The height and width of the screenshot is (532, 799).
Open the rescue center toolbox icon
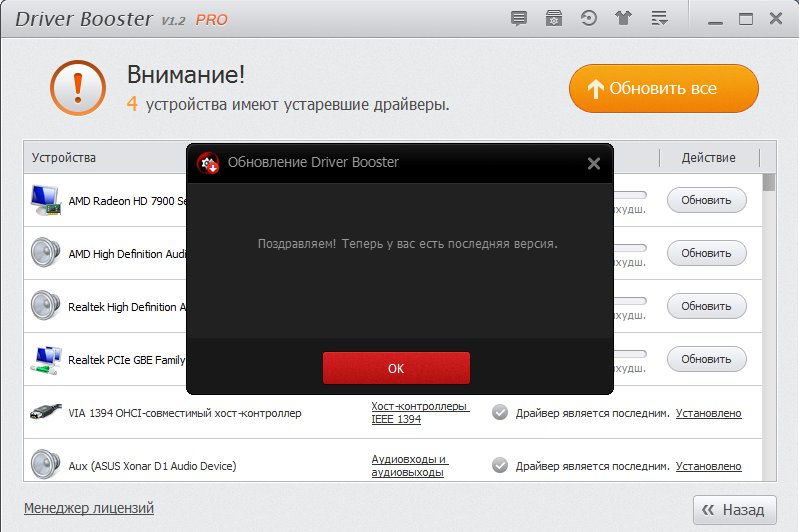click(x=554, y=19)
